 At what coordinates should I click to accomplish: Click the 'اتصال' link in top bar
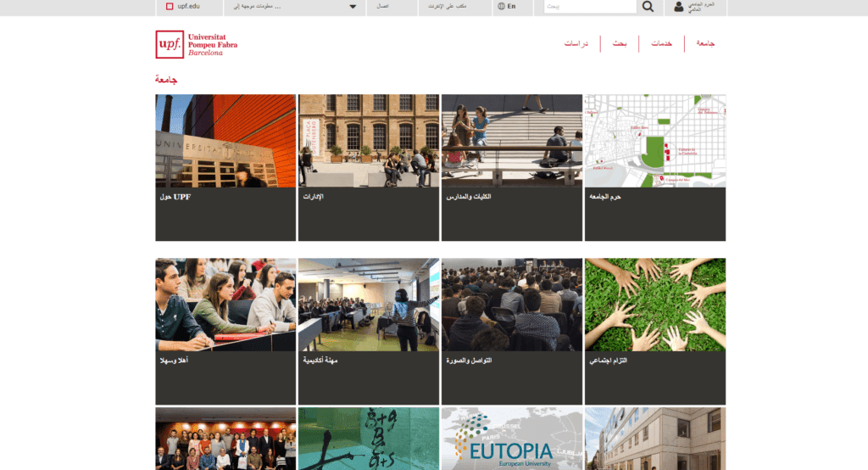point(382,7)
